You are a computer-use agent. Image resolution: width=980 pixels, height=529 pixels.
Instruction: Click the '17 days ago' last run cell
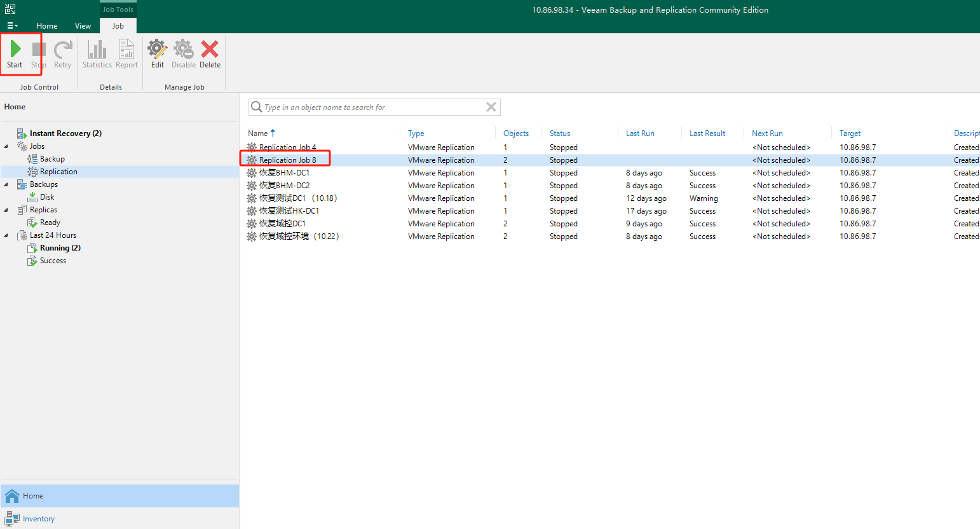click(646, 211)
